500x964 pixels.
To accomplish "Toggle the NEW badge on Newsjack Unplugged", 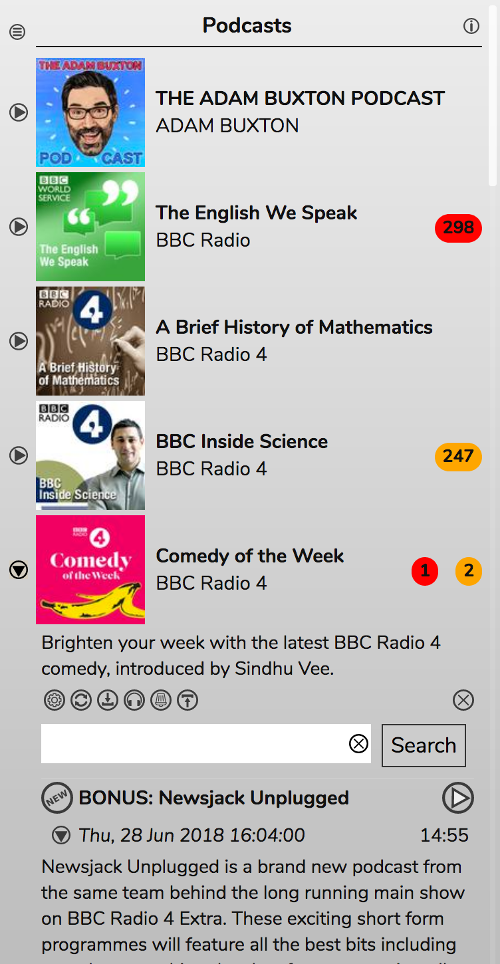I will [57, 798].
